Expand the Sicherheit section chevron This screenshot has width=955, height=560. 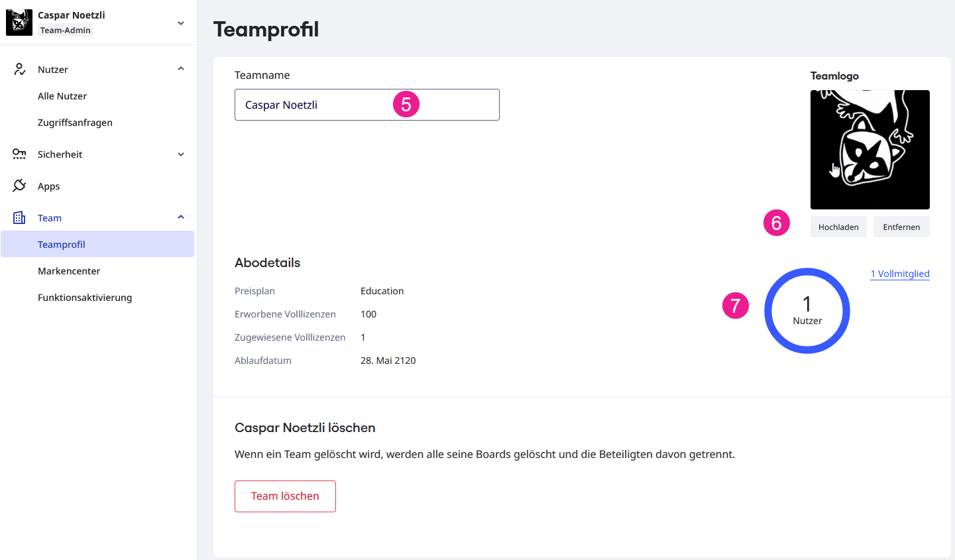tap(181, 154)
